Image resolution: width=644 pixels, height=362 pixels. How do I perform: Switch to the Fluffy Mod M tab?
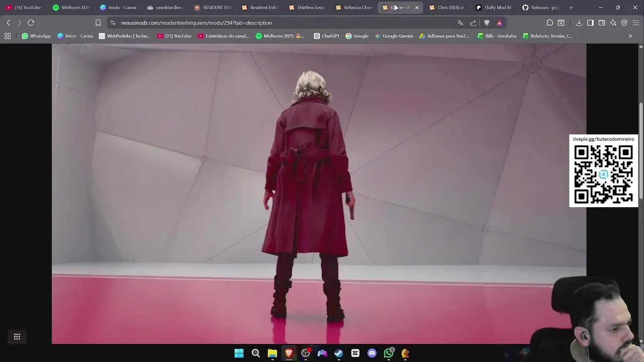(x=494, y=8)
